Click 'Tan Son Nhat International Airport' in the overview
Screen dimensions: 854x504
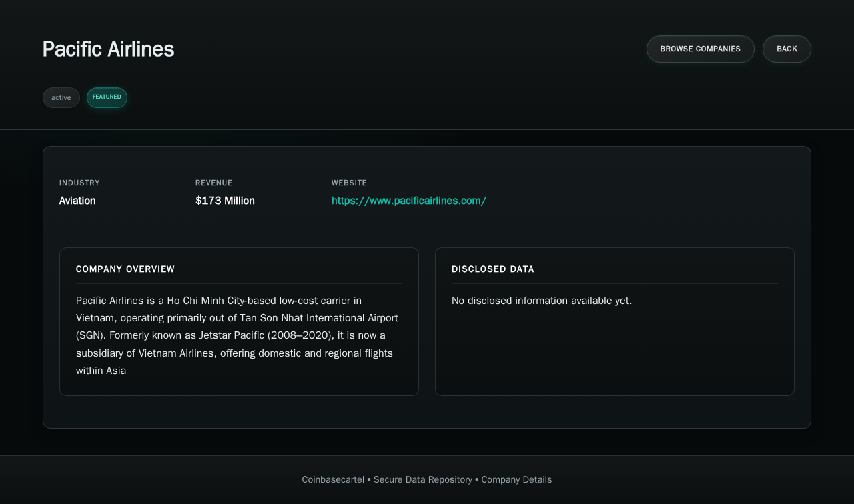319,318
